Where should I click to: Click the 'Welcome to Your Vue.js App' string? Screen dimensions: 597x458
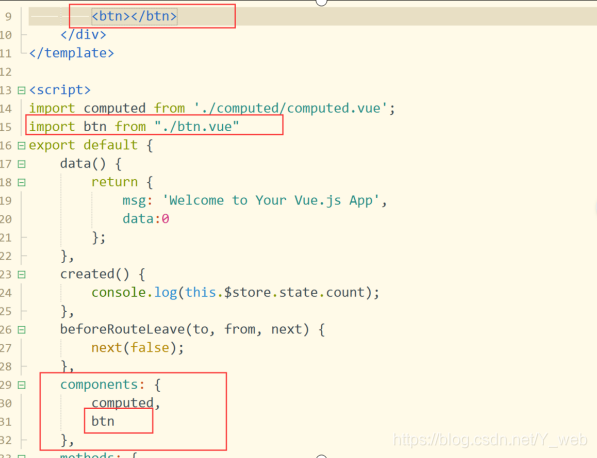271,200
